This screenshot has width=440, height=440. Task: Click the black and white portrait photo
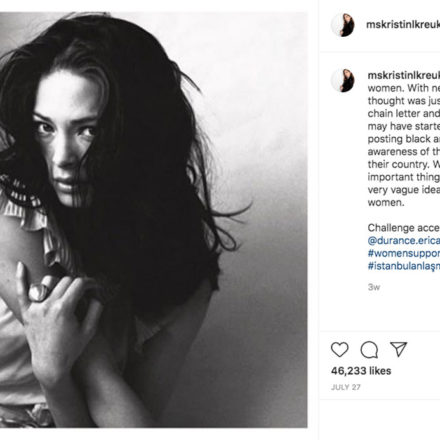[x=154, y=220]
